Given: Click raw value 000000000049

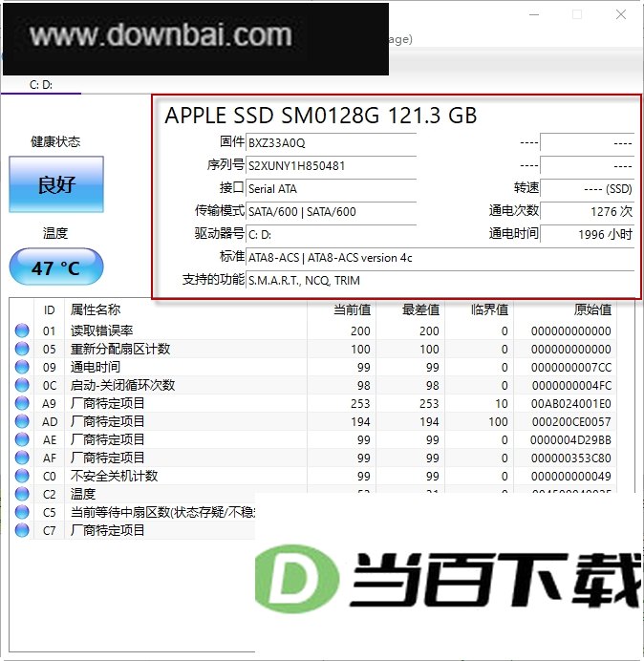Looking at the screenshot, I should 571,477.
